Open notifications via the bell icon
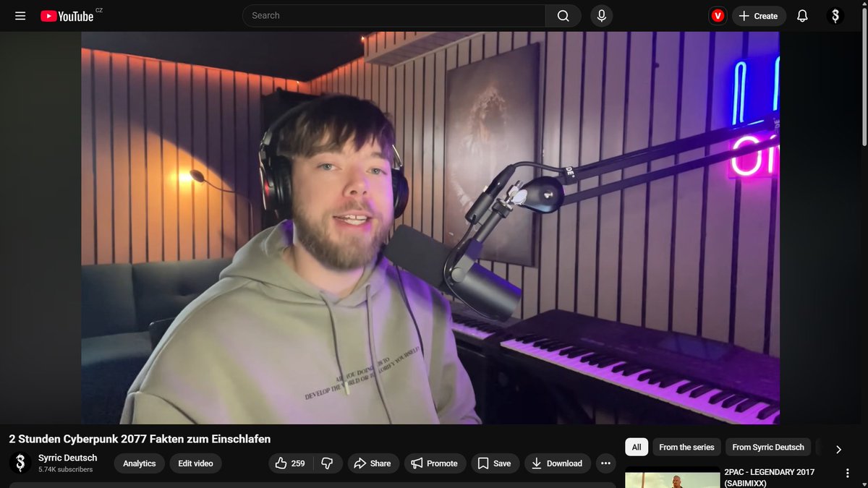 coord(802,15)
